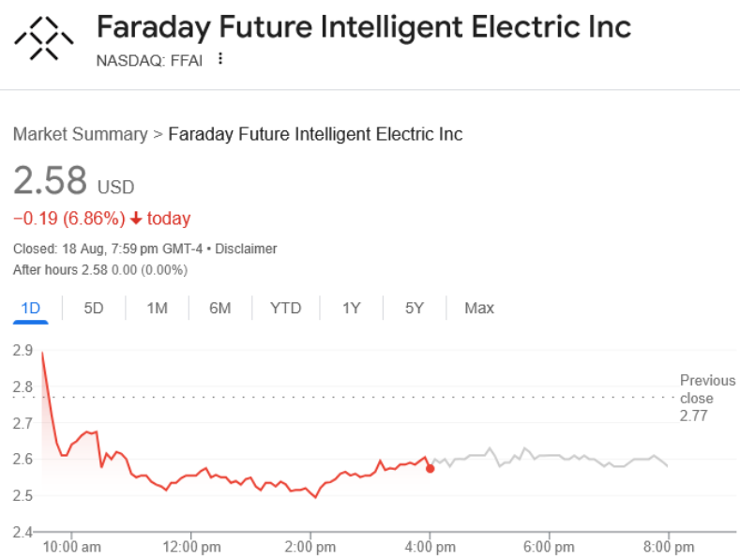Viewport: 740px width, 560px height.
Task: Click the NASDAQ: FFAI ticker text
Action: coord(150,59)
